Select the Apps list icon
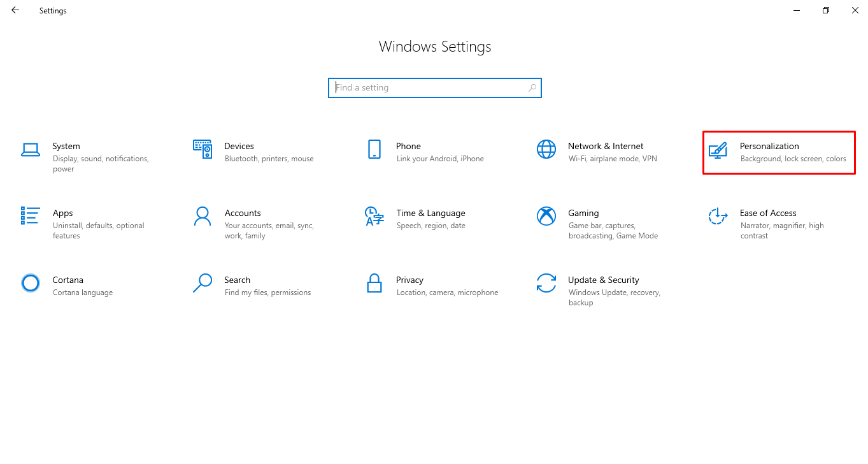868x464 pixels. click(31, 215)
